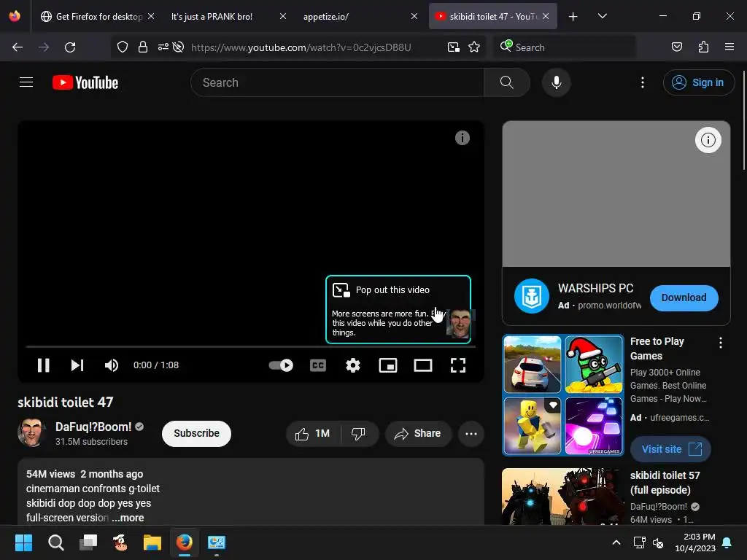This screenshot has height=560, width=747.
Task: Share the skibidi toilet 47 video
Action: (418, 433)
